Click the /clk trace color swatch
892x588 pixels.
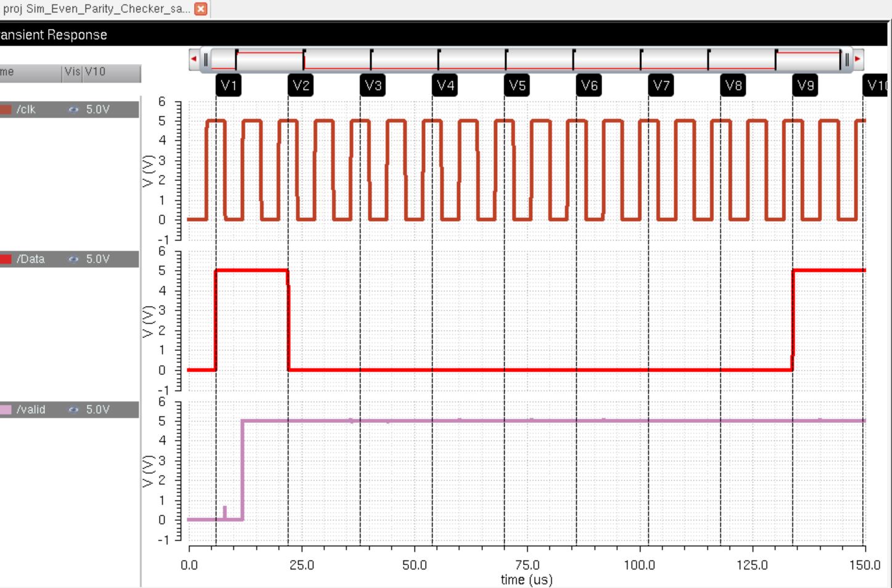6,110
